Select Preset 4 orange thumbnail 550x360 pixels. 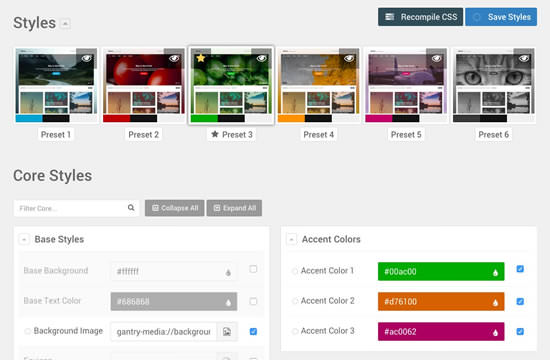pyautogui.click(x=318, y=85)
